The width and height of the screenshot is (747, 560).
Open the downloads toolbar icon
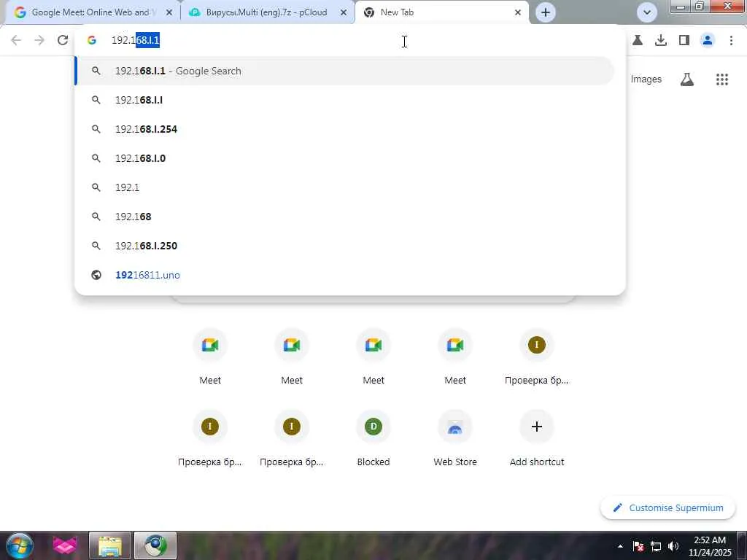coord(661,41)
